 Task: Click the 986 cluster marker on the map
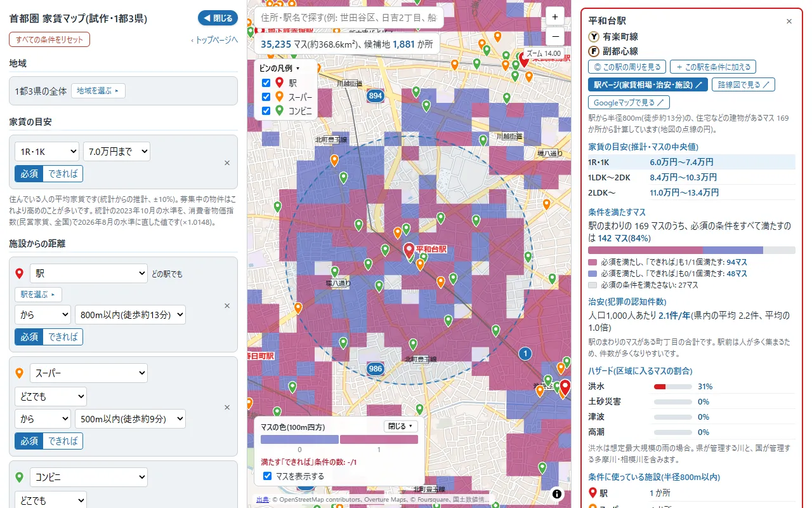376,368
